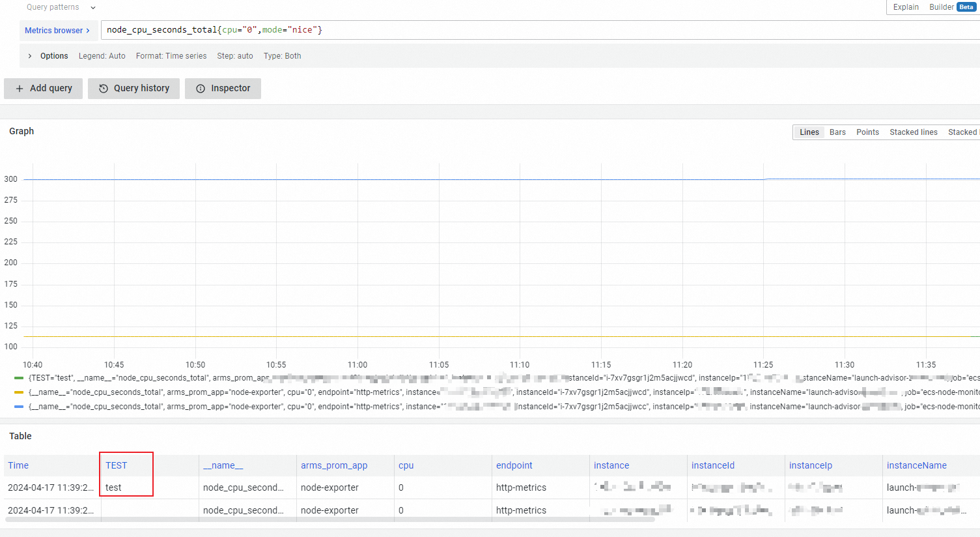Click the Beta badge next to Builder
Image resolution: width=980 pixels, height=537 pixels.
click(966, 7)
